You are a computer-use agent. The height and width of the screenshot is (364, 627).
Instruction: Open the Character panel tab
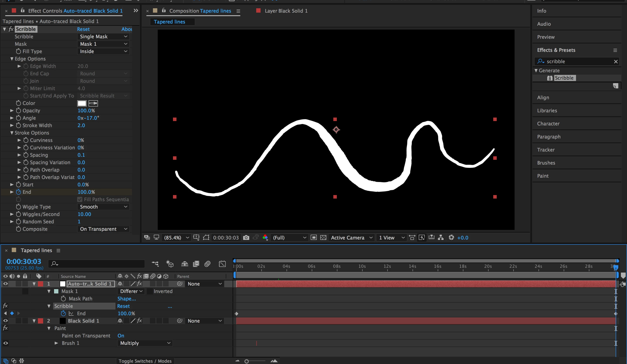tap(548, 124)
